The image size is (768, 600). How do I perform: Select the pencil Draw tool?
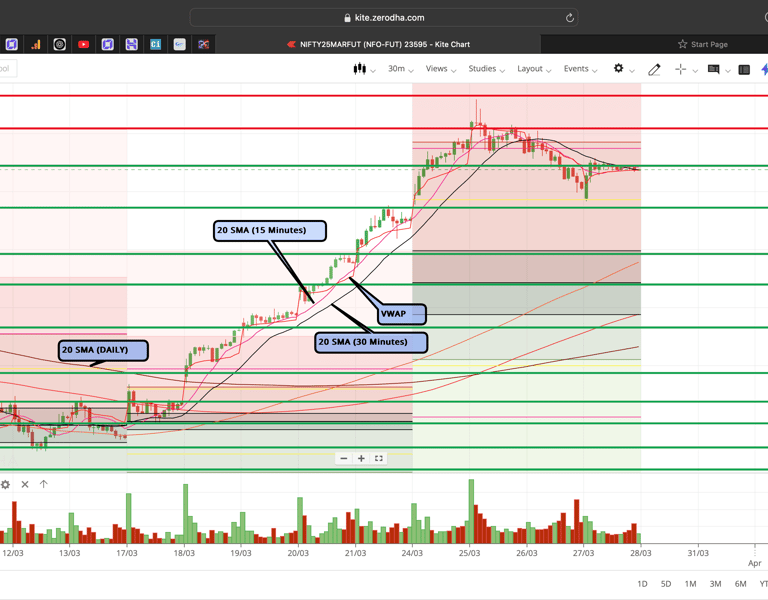click(654, 70)
